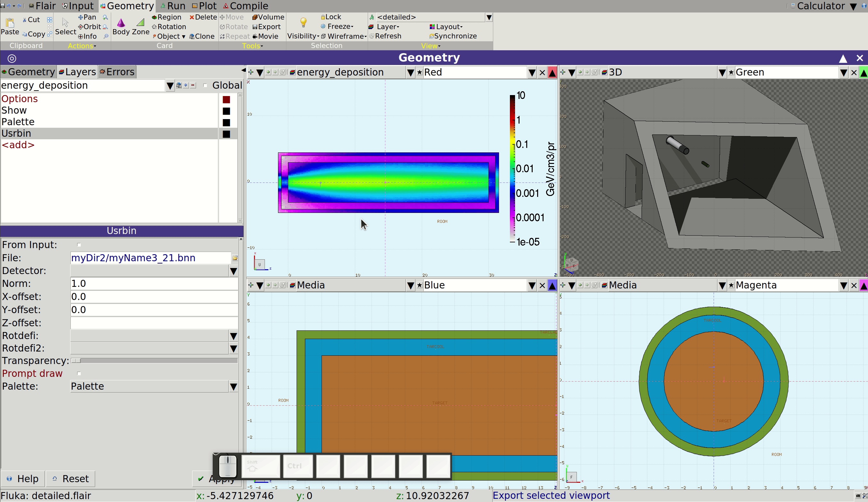Toggle the From Input checkbox
The width and height of the screenshot is (868, 502).
pyautogui.click(x=79, y=245)
